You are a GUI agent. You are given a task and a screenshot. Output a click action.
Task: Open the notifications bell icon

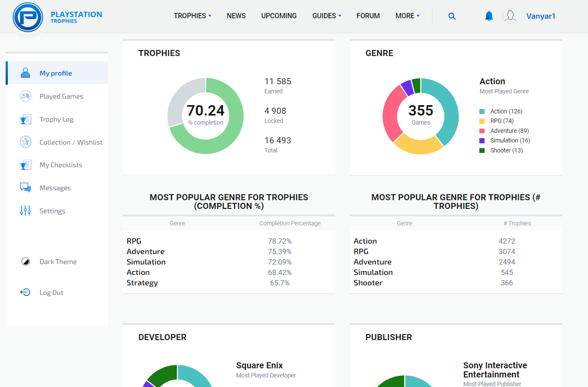(489, 16)
